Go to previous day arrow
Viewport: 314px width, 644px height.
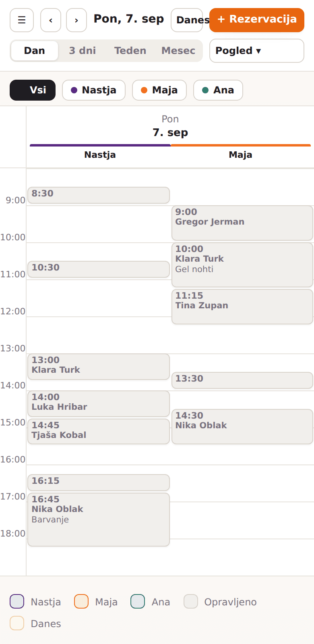point(51,20)
